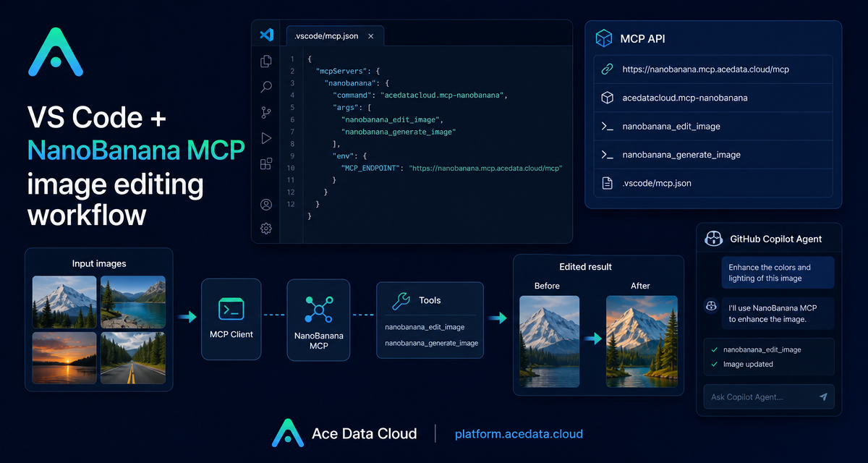Image resolution: width=868 pixels, height=463 pixels.
Task: Click the GitHub Copilot Agent head icon
Action: click(x=714, y=239)
